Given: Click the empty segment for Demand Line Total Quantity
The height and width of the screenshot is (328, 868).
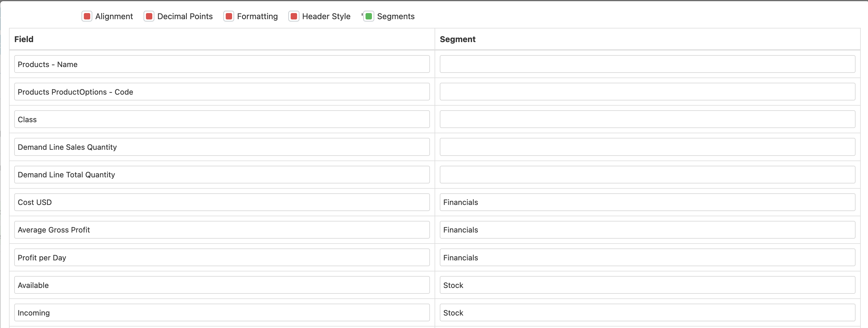Looking at the screenshot, I should coord(647,174).
